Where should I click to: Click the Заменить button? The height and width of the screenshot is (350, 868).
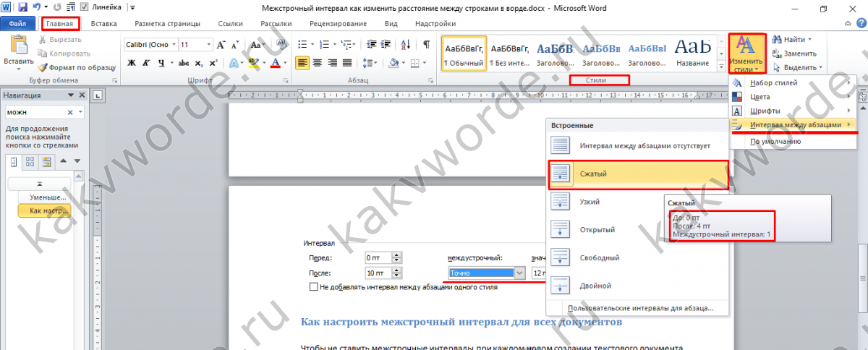793,54
